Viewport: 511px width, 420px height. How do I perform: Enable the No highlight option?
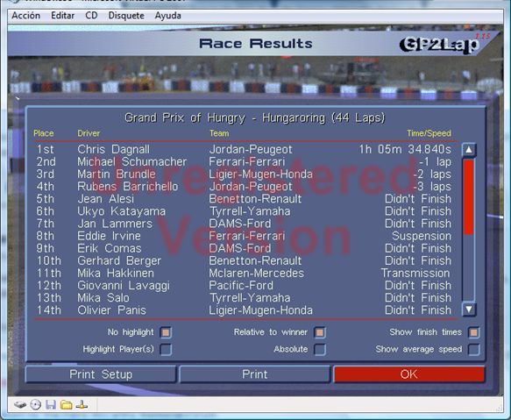(166, 332)
